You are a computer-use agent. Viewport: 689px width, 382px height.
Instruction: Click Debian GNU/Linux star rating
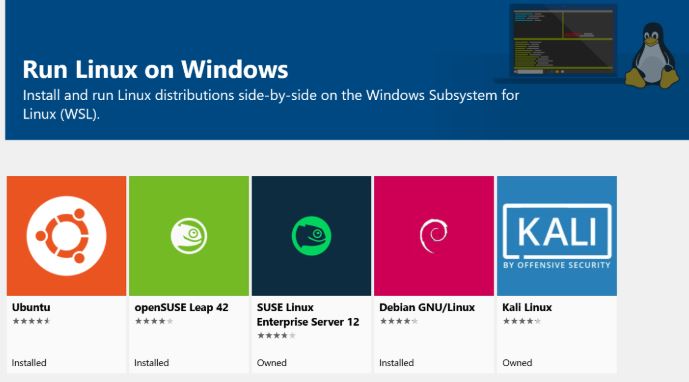point(399,321)
